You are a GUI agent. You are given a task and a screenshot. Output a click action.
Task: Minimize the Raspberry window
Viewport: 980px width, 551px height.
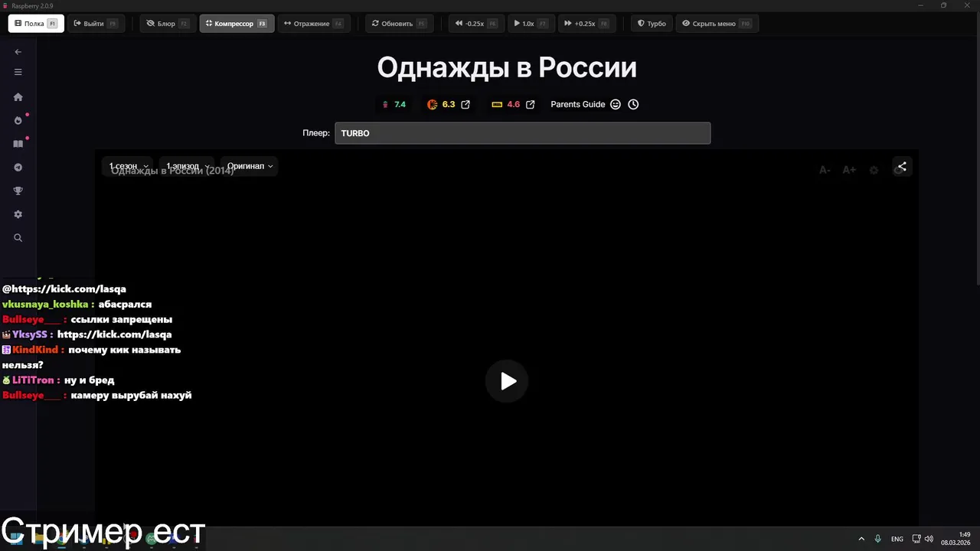point(921,5)
